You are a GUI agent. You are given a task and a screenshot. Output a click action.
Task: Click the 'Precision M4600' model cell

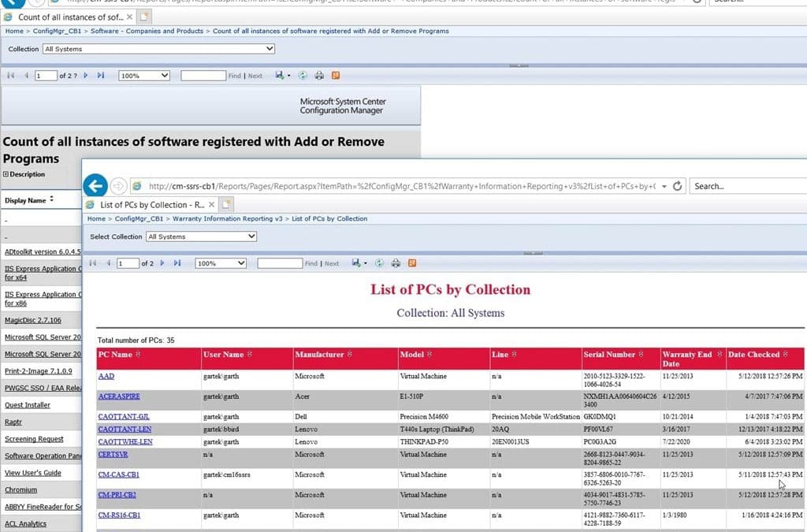[424, 417]
